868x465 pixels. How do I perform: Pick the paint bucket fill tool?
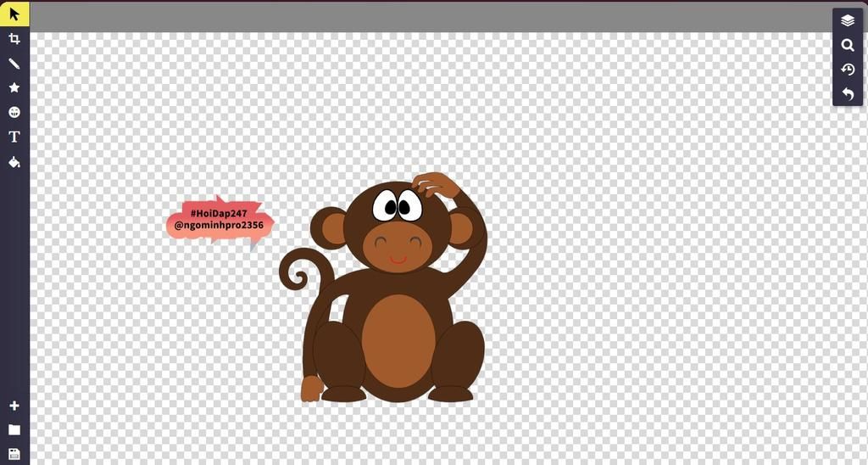[14, 162]
